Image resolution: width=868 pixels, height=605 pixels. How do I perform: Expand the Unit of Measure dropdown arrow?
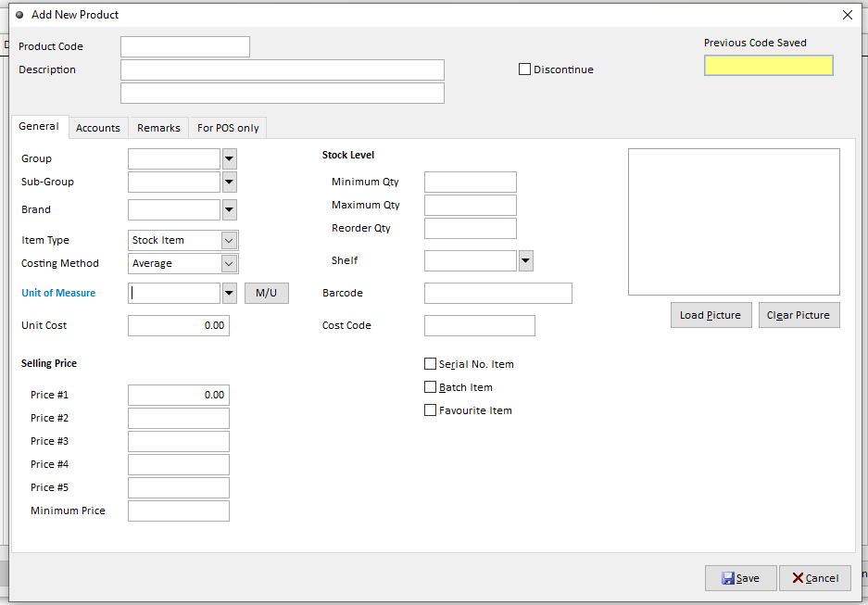click(229, 293)
